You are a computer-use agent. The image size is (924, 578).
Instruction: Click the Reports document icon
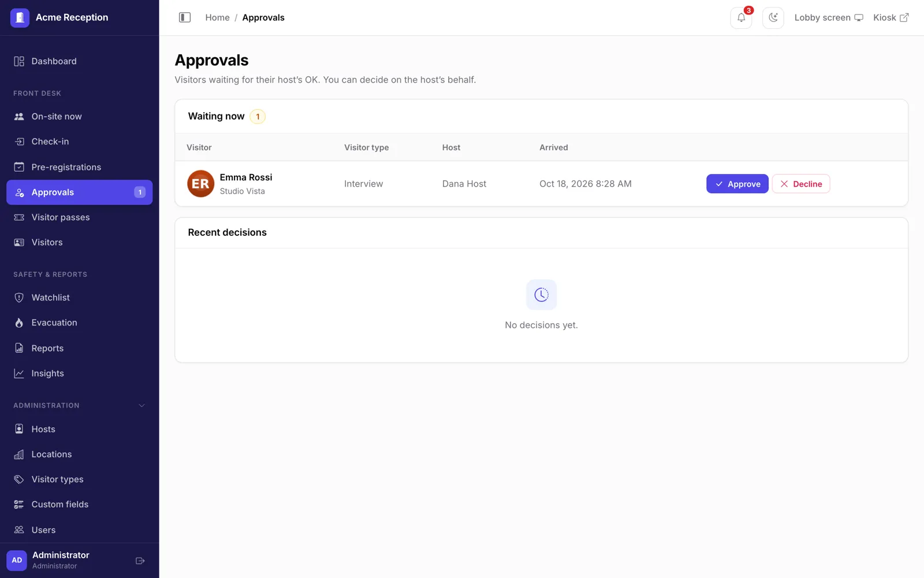point(19,348)
